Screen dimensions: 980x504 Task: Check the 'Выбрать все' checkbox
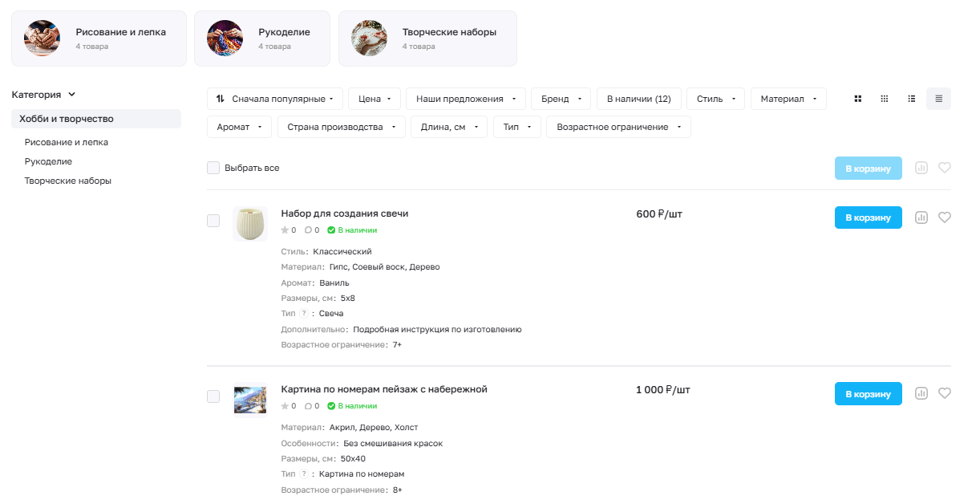(213, 168)
